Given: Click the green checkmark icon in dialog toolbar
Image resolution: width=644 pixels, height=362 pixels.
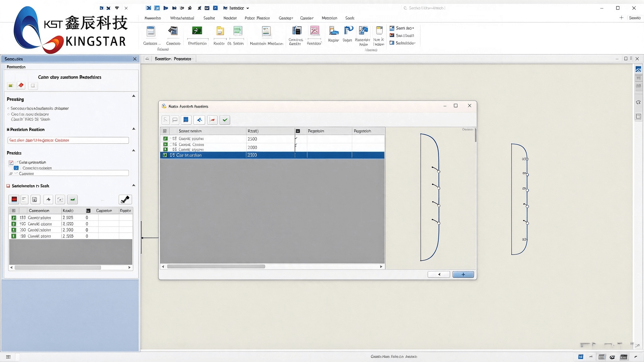Looking at the screenshot, I should [225, 120].
